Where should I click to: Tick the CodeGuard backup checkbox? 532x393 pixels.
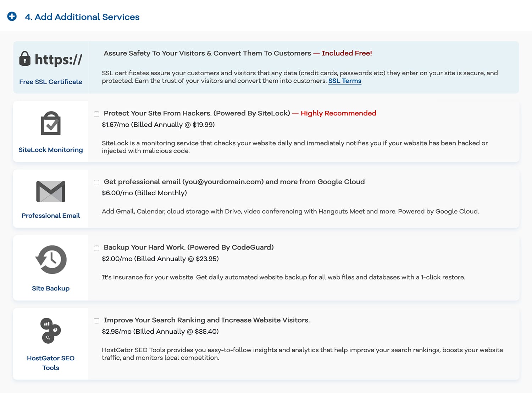pyautogui.click(x=96, y=248)
